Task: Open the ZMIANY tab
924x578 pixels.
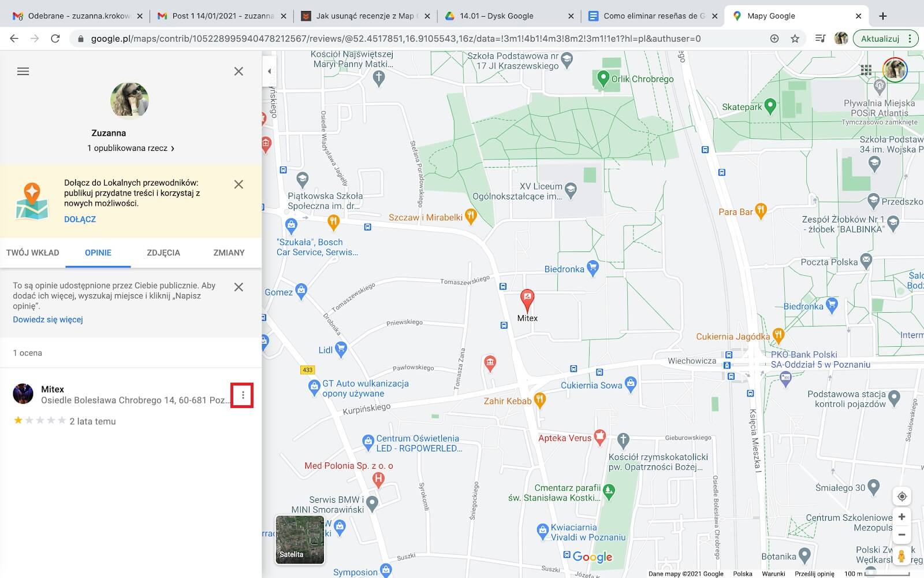Action: point(229,253)
